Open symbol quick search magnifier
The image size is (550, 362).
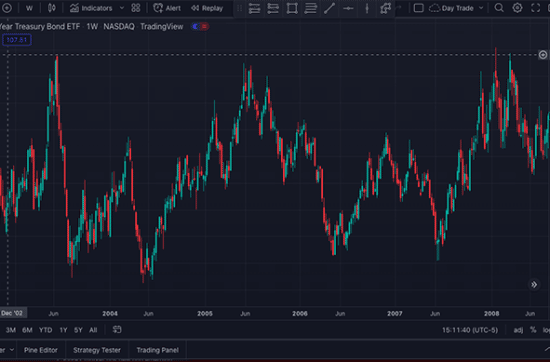point(499,8)
